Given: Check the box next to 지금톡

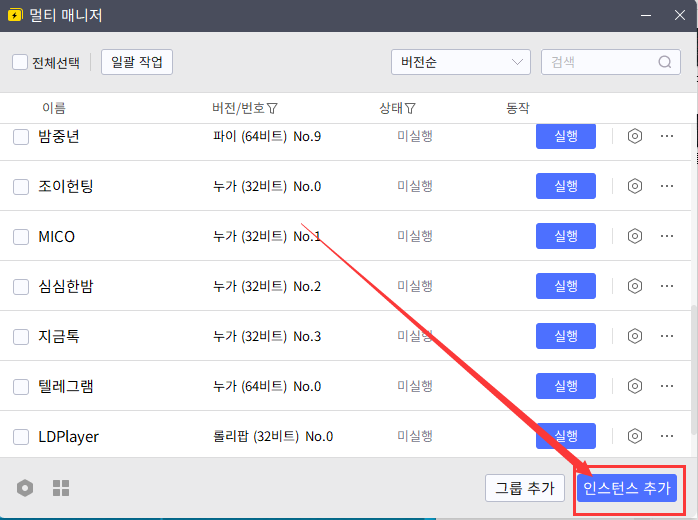Looking at the screenshot, I should click(21, 337).
